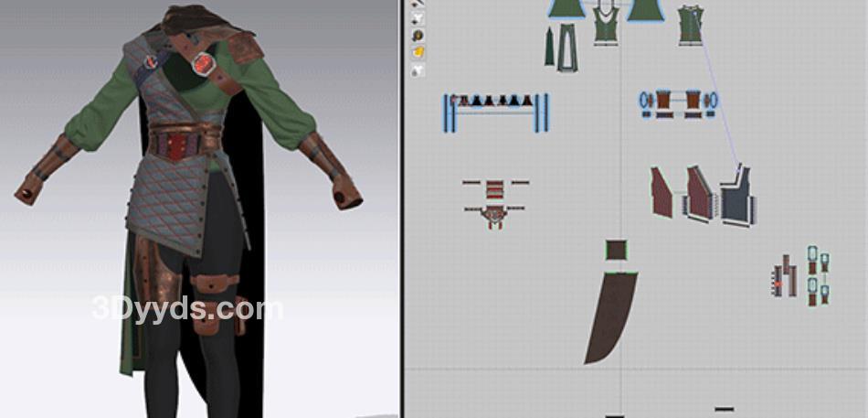Click the grey garment icon at toolbar bottom
The width and height of the screenshot is (868, 418).
(419, 70)
